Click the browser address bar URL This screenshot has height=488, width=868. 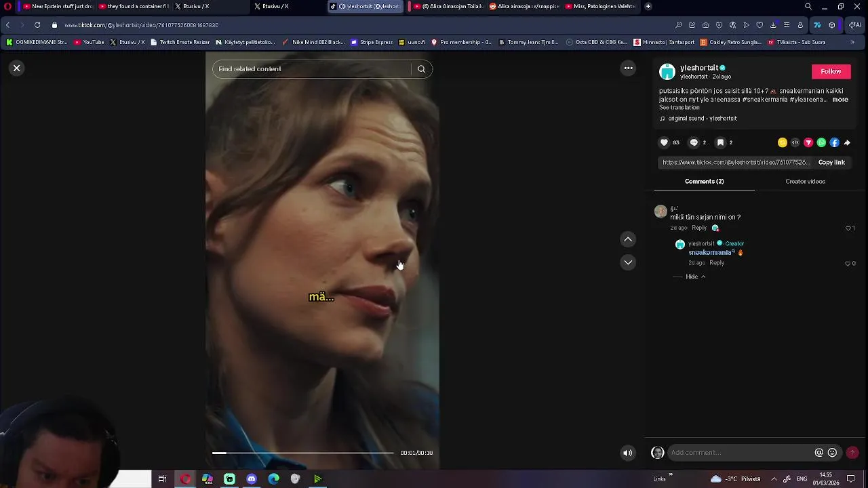(141, 25)
